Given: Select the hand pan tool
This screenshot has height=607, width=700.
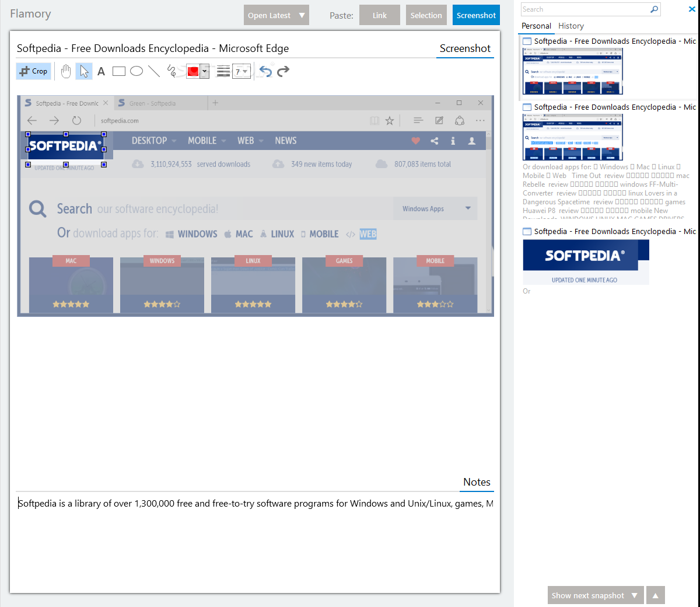Looking at the screenshot, I should [66, 71].
